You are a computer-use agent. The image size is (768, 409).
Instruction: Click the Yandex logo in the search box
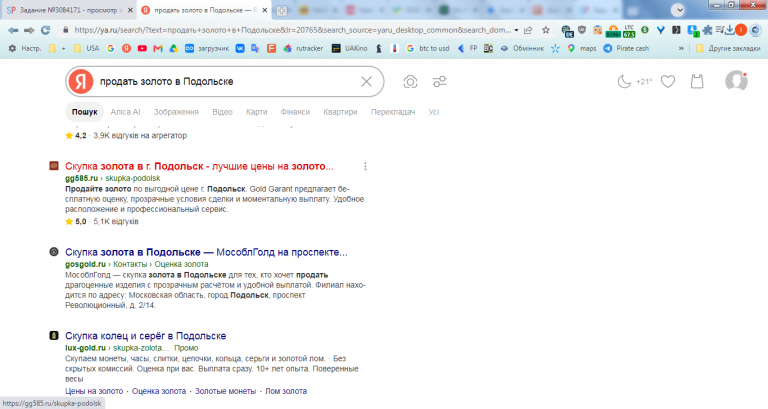click(x=81, y=81)
